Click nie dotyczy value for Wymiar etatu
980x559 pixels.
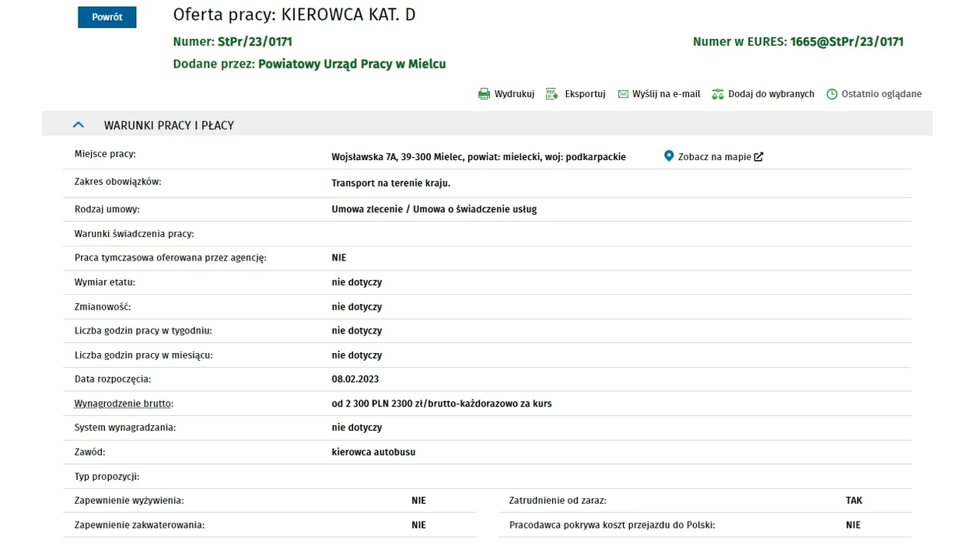[x=357, y=282]
